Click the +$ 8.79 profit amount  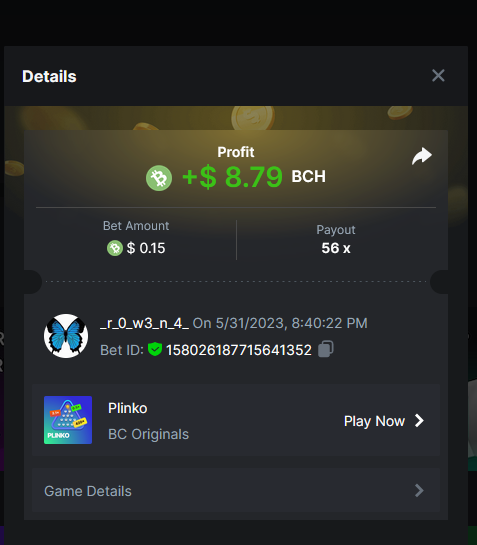point(232,177)
